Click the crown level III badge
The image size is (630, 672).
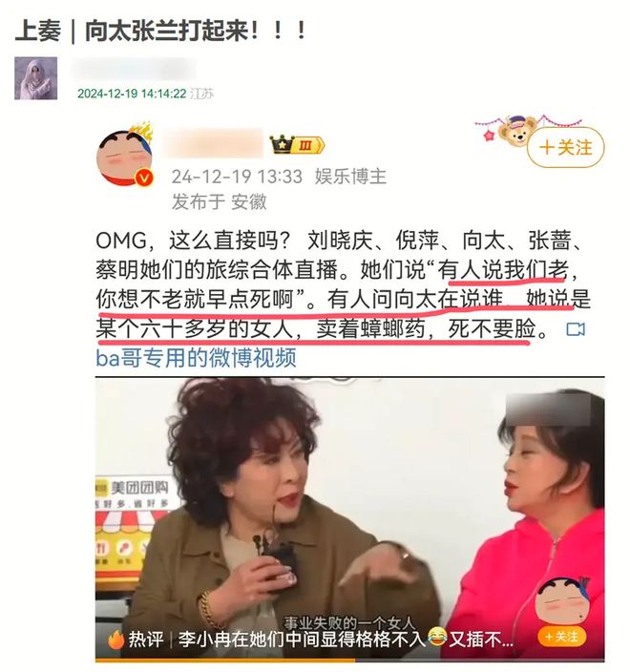(297, 145)
